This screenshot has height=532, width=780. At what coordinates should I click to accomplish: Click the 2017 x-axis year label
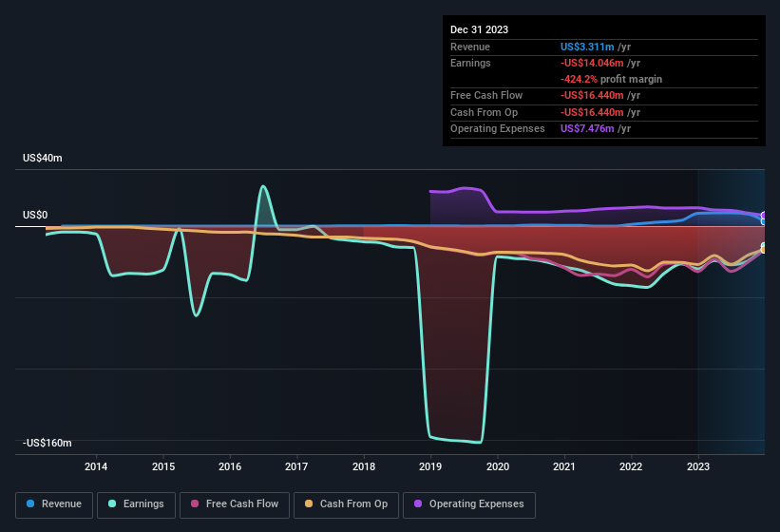pos(296,466)
